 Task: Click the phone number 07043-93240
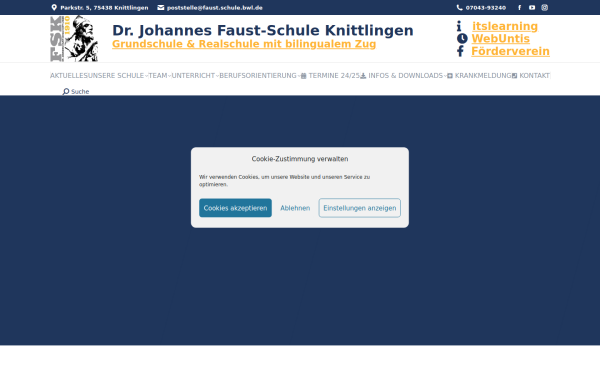(486, 8)
